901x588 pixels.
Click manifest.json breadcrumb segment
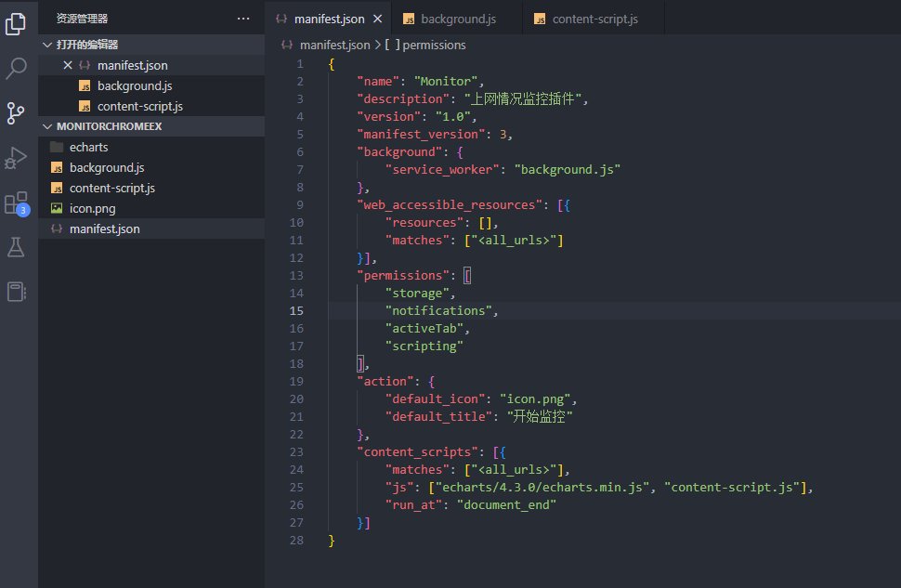pyautogui.click(x=333, y=45)
